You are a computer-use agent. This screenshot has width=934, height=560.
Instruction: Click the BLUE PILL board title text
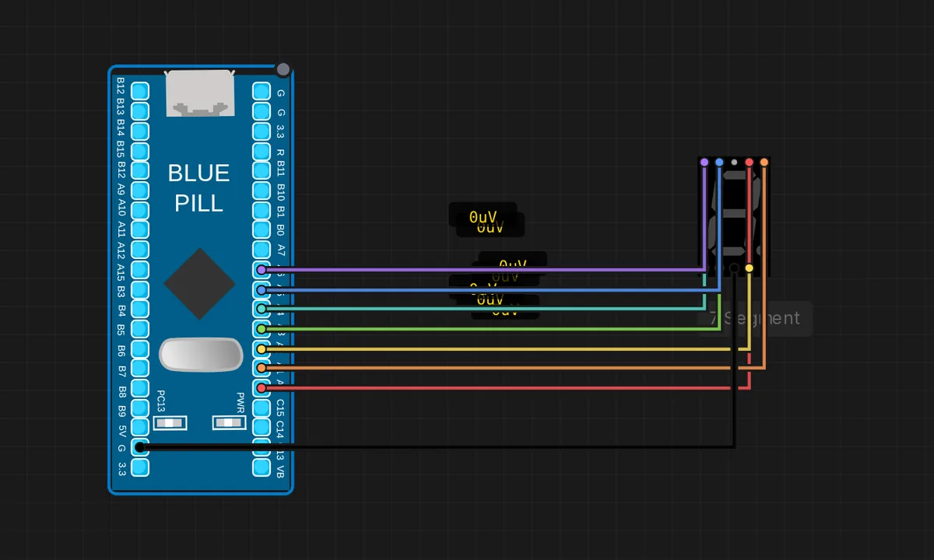(199, 187)
